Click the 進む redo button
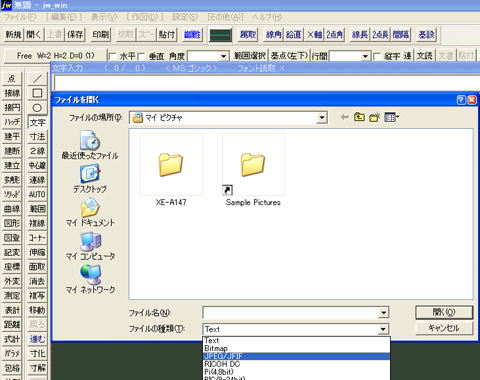480x380 pixels. [37, 339]
